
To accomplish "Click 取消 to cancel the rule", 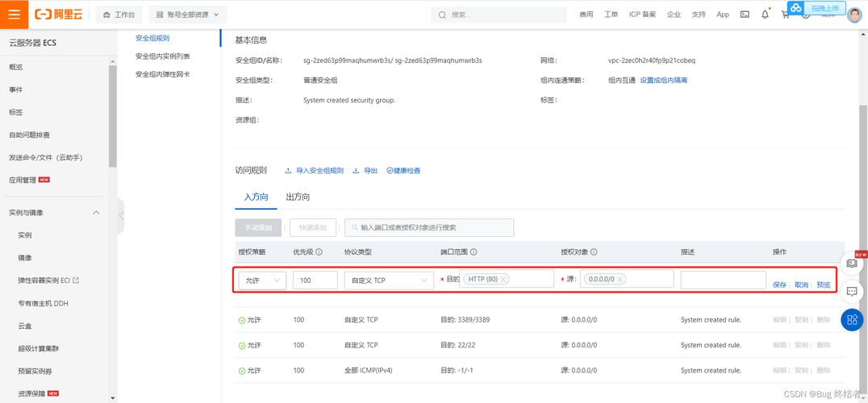I will coord(802,285).
